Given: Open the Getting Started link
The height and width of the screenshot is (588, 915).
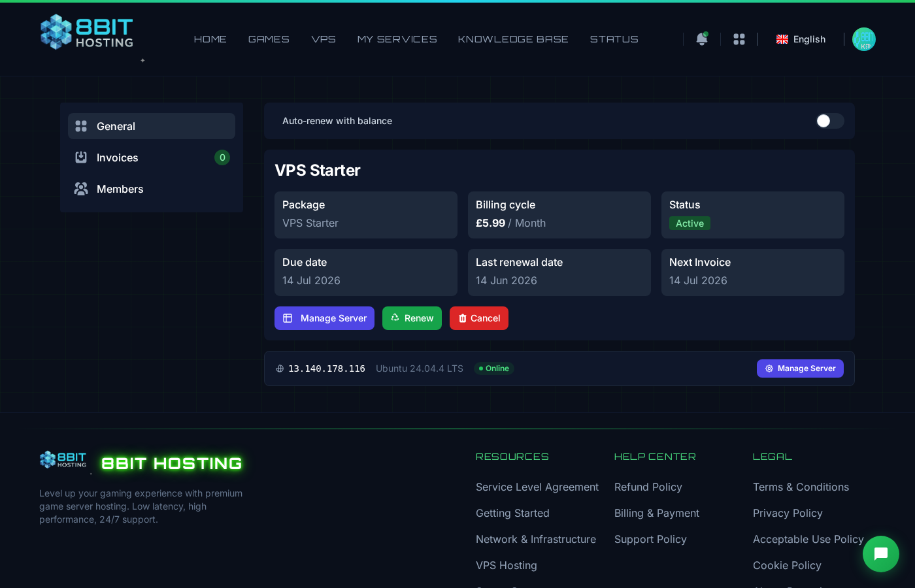Looking at the screenshot, I should [x=512, y=513].
